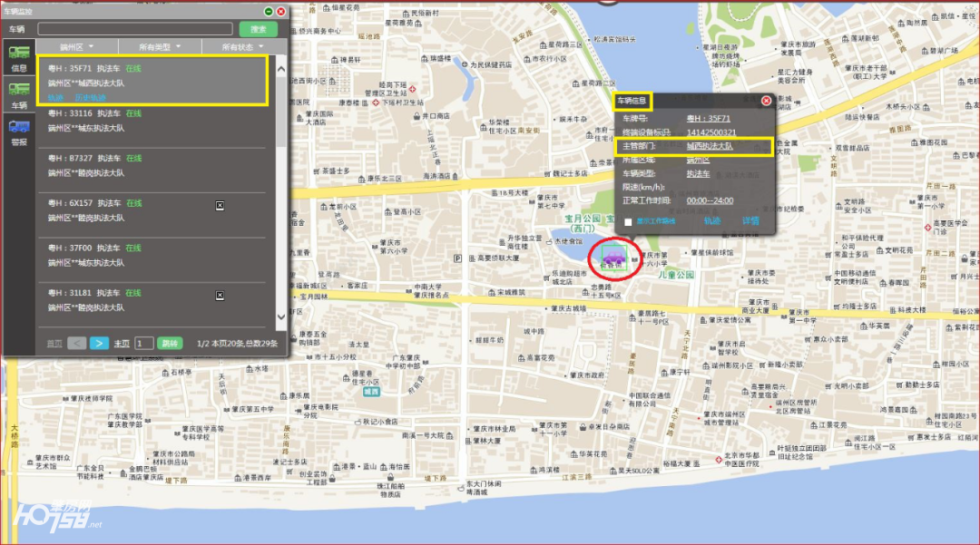Open the 警报 tab with blue bus icon
The height and width of the screenshot is (545, 980).
(x=19, y=133)
